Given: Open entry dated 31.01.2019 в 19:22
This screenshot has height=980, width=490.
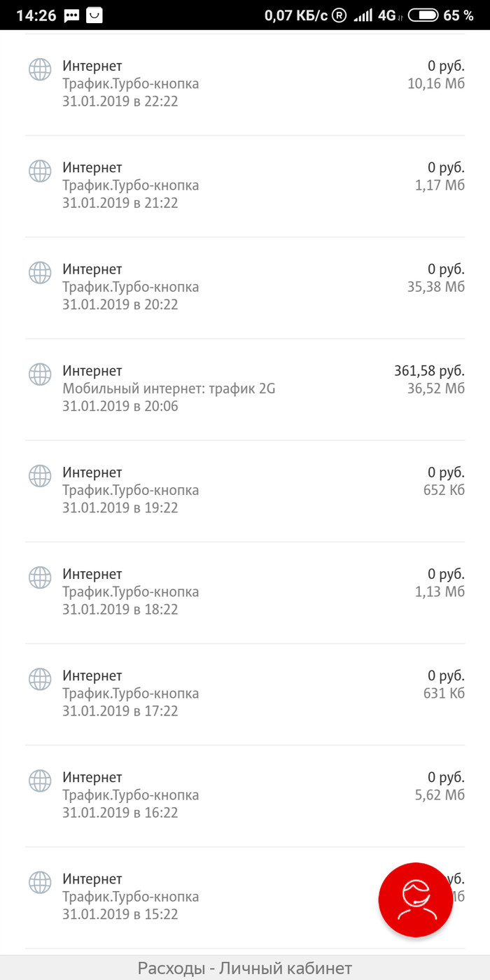Looking at the screenshot, I should point(120,507).
